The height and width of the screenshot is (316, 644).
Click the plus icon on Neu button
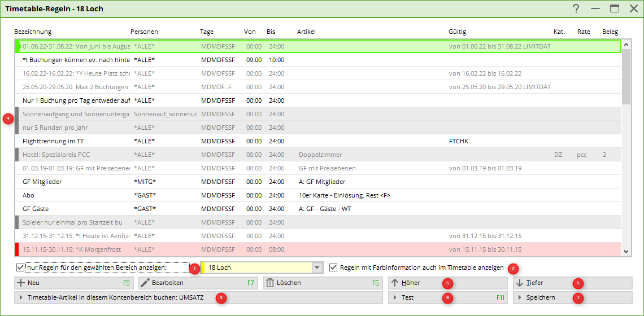point(21,283)
